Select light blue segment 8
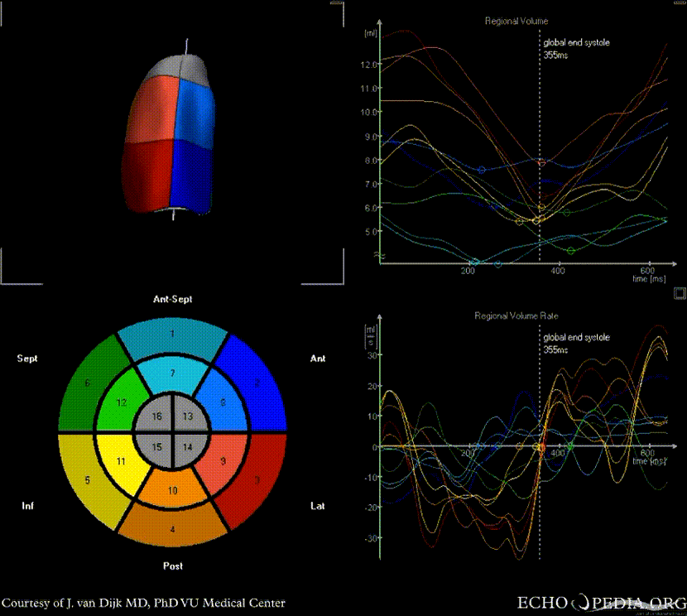The image size is (687, 616). (x=222, y=403)
